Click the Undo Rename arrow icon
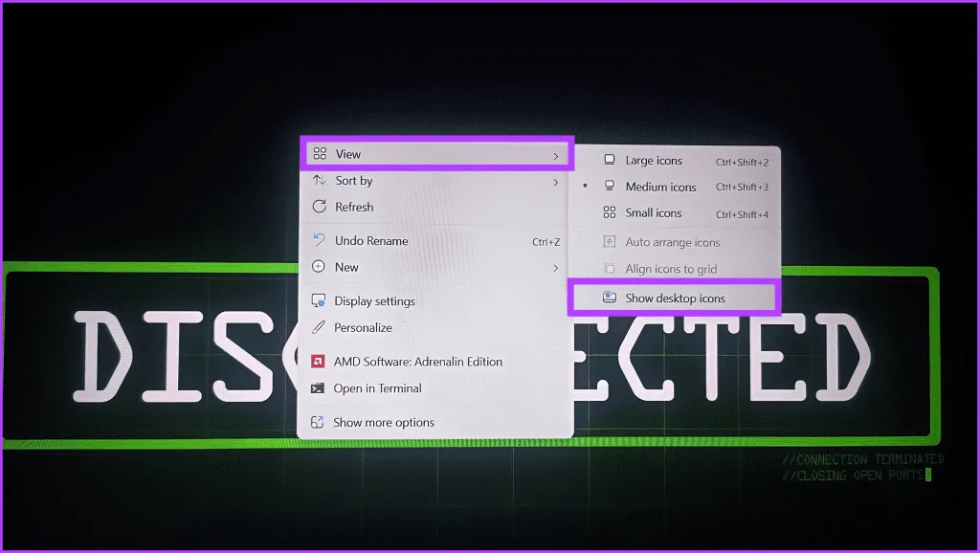This screenshot has width=980, height=553. [320, 241]
